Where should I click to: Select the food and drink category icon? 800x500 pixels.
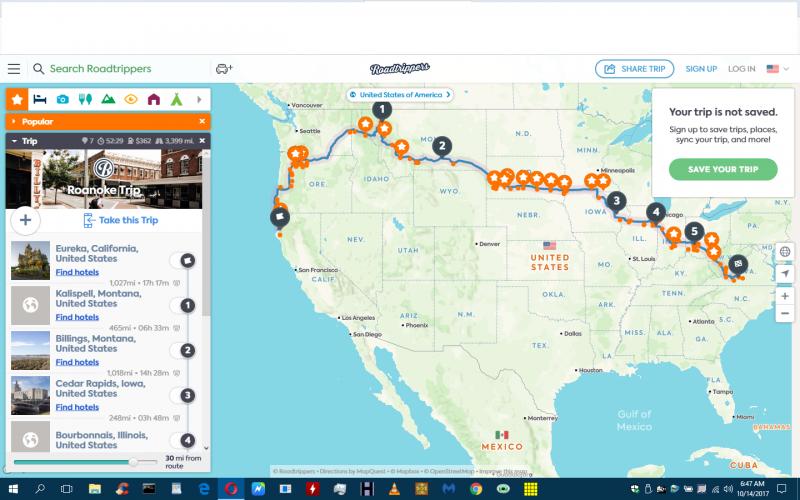click(x=85, y=99)
